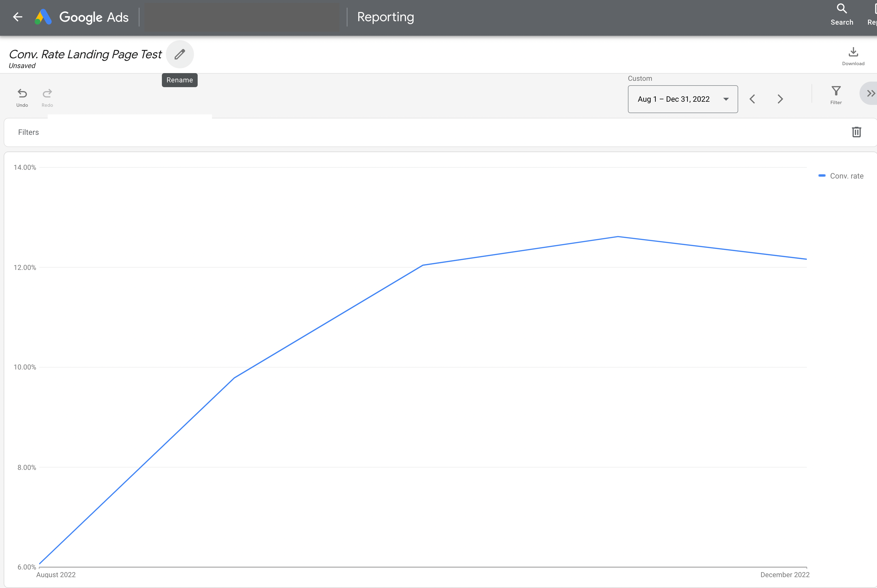Download the report
Screen dimensions: 877x588
(x=853, y=56)
